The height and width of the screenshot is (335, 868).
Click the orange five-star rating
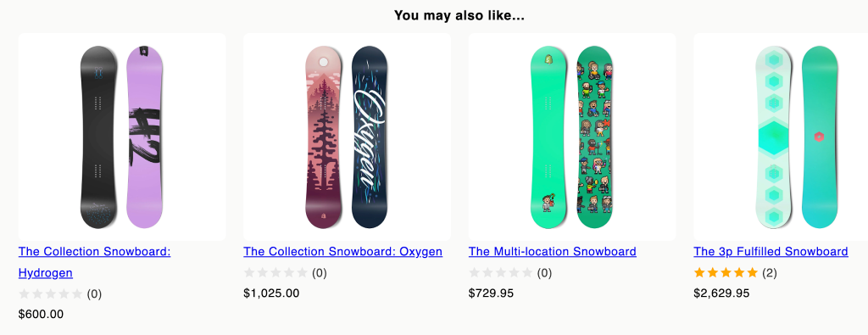(726, 273)
